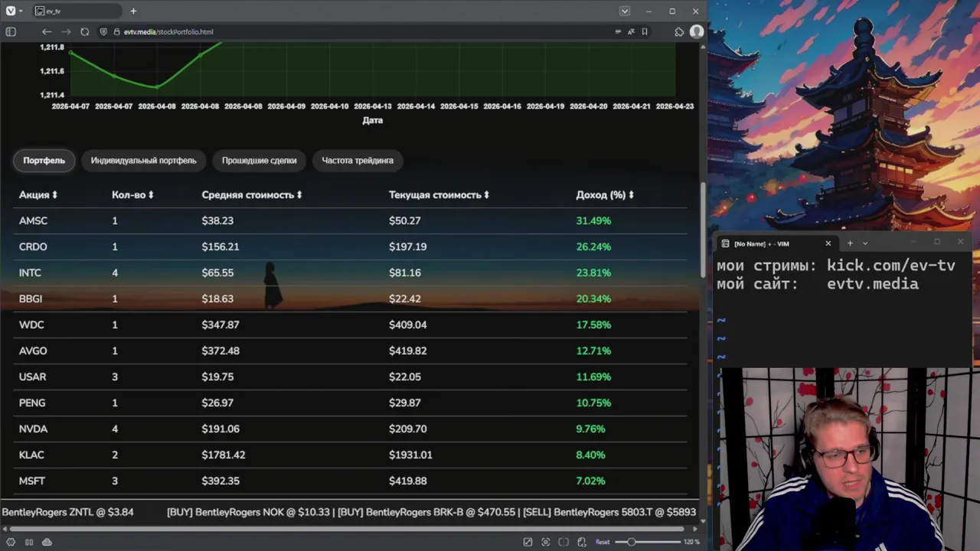Click the WDC ticker cell
Viewport: 980px width, 551px height.
pos(31,324)
